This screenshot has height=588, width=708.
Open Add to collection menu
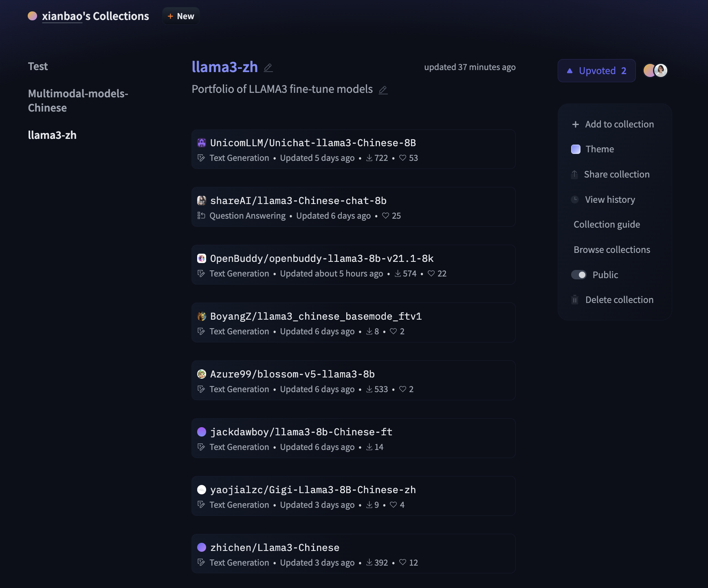[x=613, y=124]
